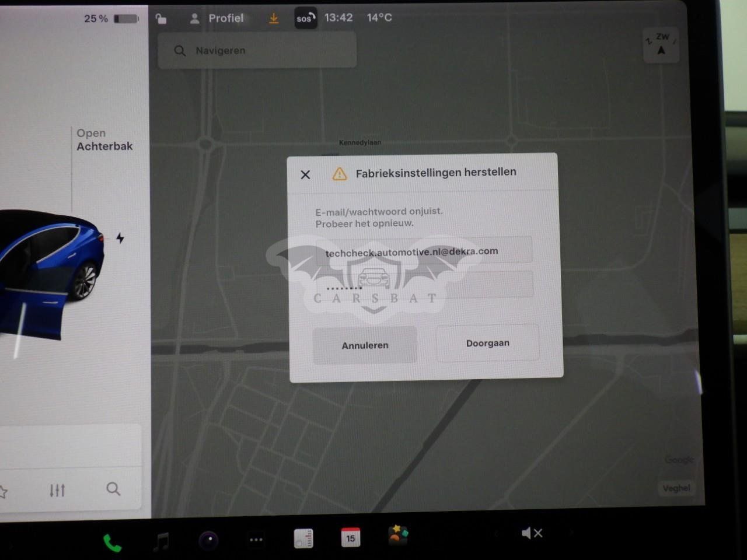Lower volume with the left arrow by the speaker
Viewport: 747px width, 560px height.
tap(497, 533)
